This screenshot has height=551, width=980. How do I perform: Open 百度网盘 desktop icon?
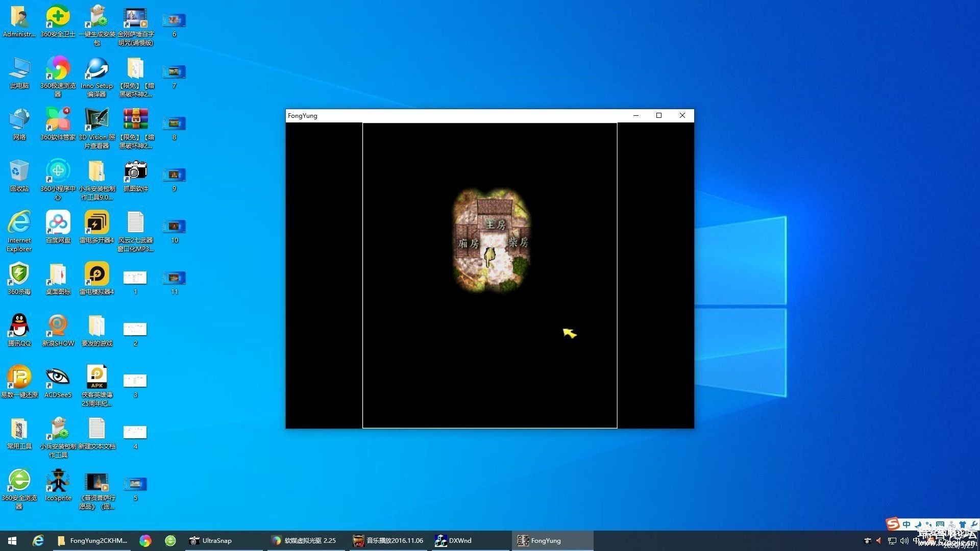(58, 228)
